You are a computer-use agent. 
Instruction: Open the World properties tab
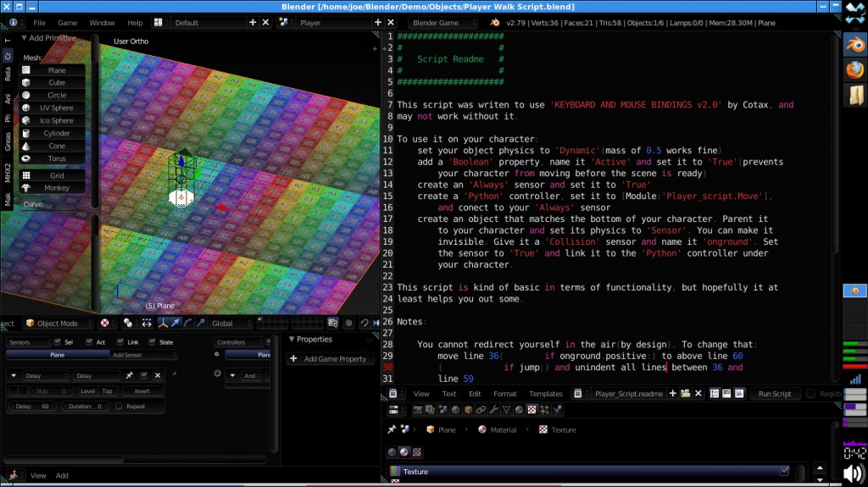455,410
